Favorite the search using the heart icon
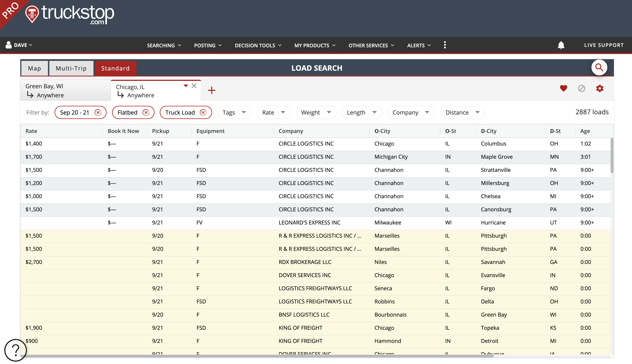Screen dimensions: 632x364 pos(563,89)
